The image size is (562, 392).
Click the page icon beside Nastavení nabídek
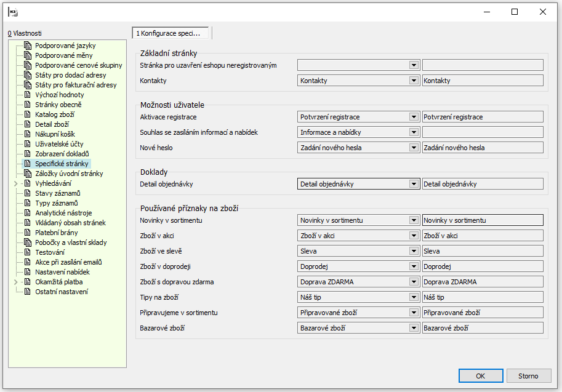pos(28,272)
